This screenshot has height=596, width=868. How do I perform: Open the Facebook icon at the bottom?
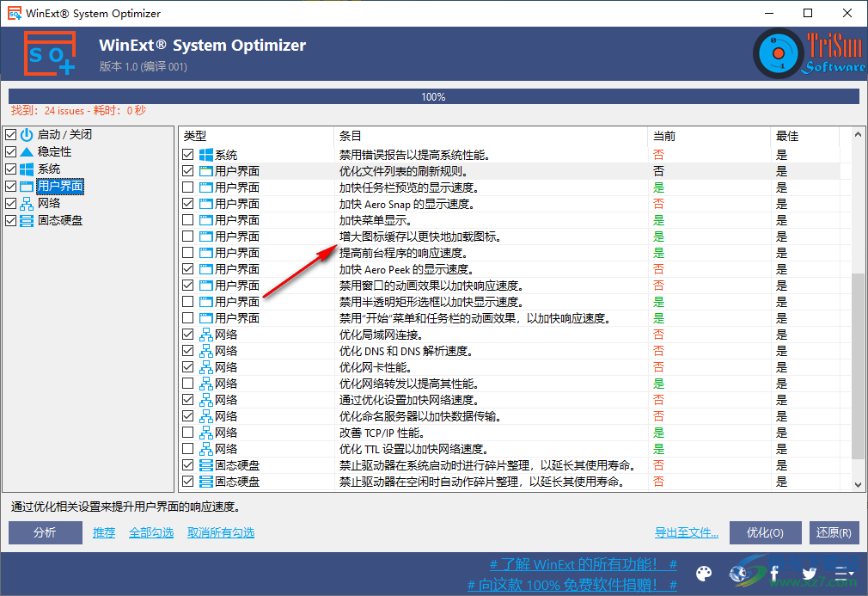coord(773,574)
